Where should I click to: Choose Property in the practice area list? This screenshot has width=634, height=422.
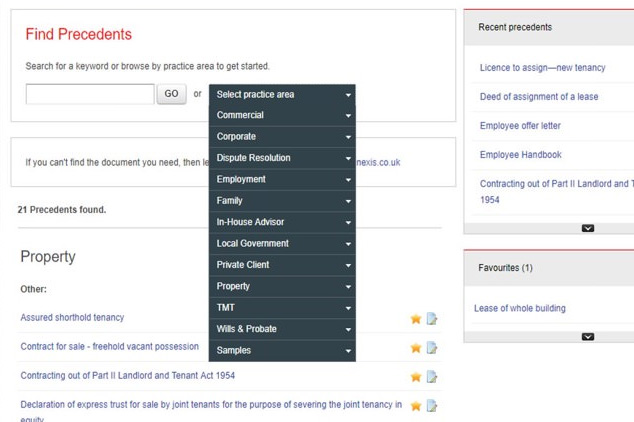tap(283, 286)
